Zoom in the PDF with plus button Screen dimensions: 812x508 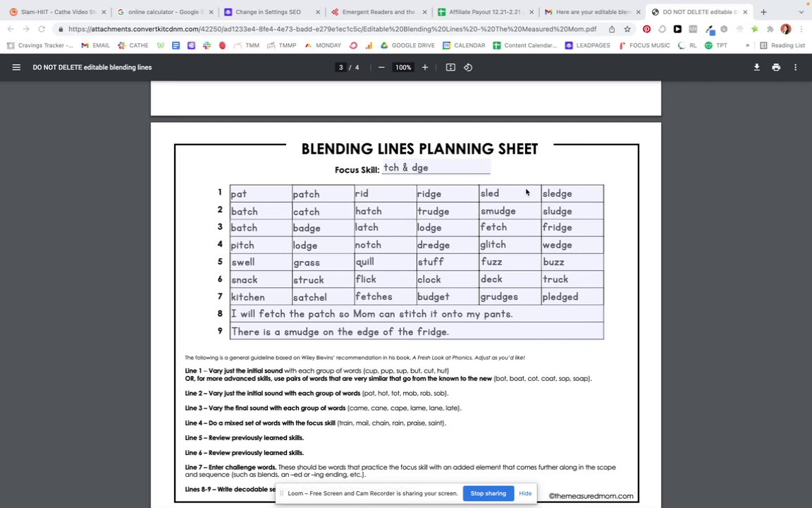click(x=425, y=68)
